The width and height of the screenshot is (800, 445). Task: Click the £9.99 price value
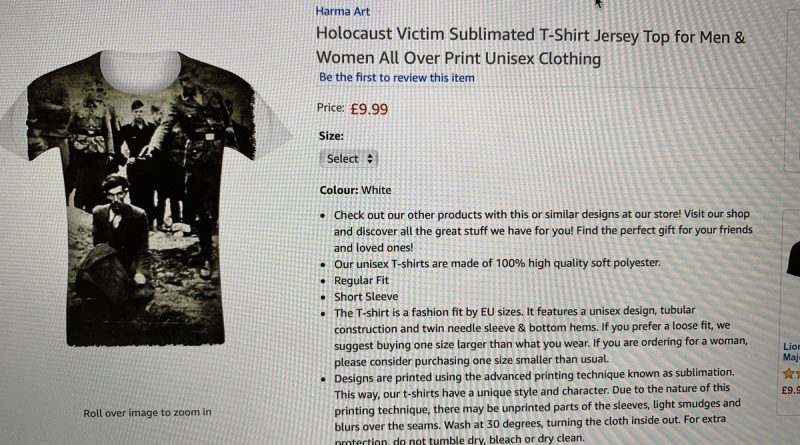[x=369, y=109]
